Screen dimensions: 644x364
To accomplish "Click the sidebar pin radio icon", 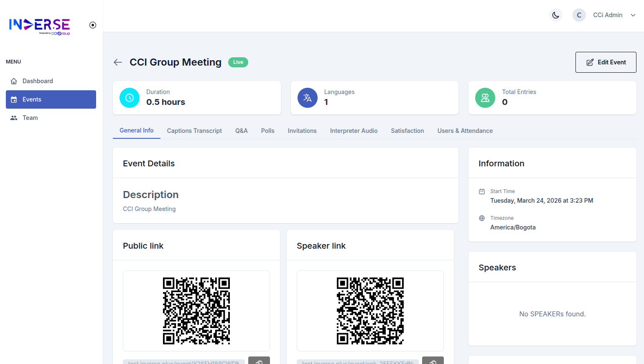I will click(93, 25).
